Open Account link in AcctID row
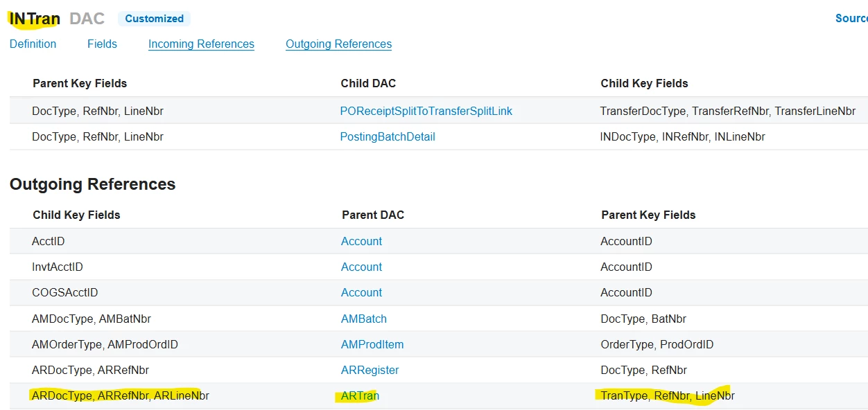Screen dimensions: 868x410 pyautogui.click(x=361, y=241)
